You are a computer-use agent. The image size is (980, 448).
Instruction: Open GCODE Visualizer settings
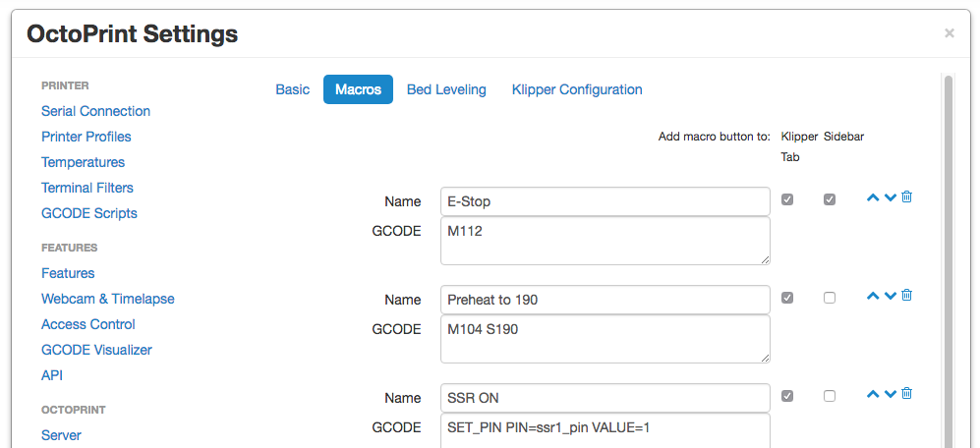coord(97,351)
